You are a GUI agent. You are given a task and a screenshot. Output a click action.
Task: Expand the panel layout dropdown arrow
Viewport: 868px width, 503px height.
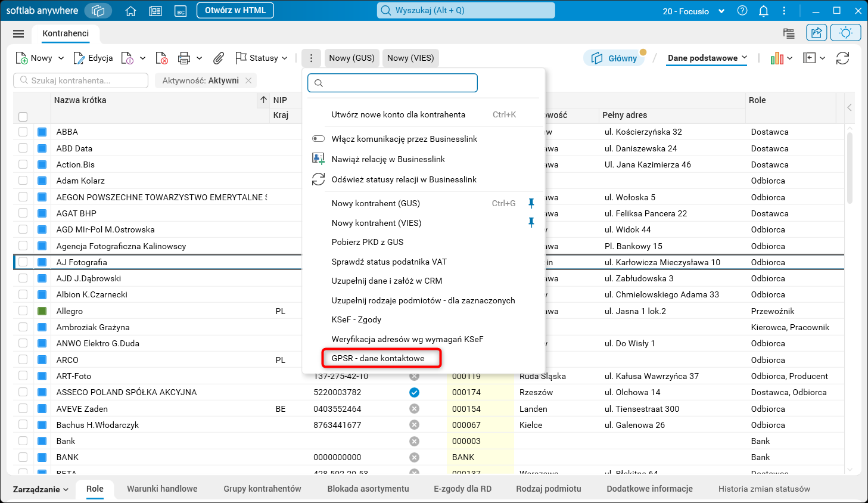(823, 58)
